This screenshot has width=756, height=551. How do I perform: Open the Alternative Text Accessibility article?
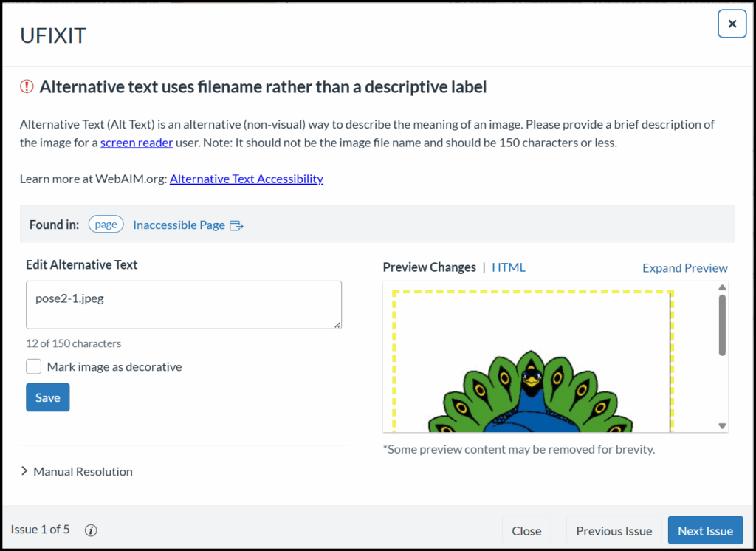tap(247, 178)
